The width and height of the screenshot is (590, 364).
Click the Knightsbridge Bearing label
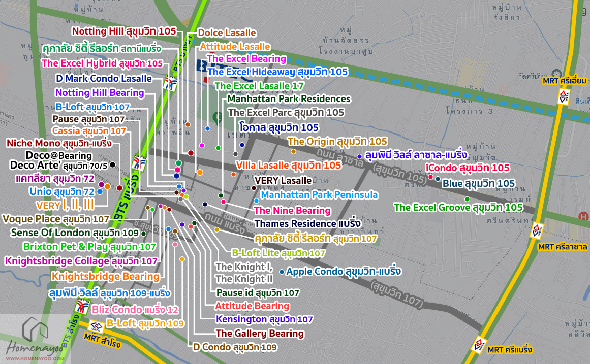click(106, 276)
